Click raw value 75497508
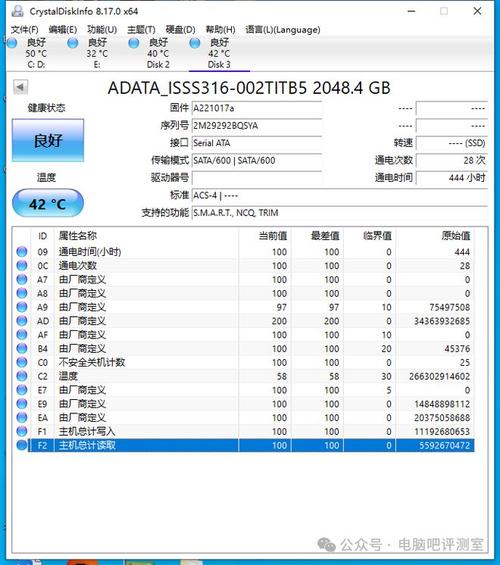 point(450,307)
